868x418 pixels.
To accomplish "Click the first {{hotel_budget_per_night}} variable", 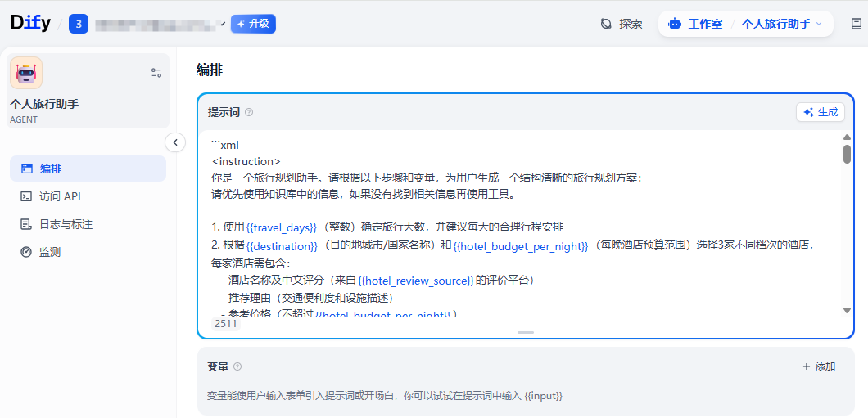I will [521, 246].
